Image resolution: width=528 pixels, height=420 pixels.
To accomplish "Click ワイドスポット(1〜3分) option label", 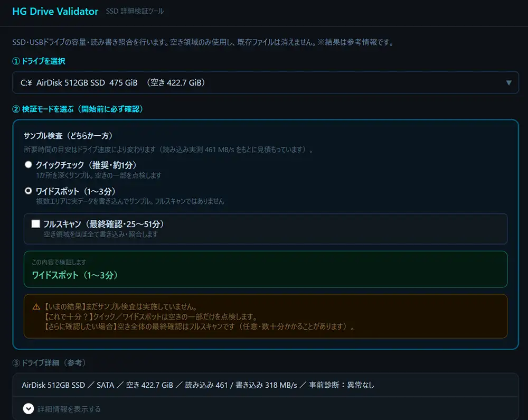I will click(x=76, y=191).
